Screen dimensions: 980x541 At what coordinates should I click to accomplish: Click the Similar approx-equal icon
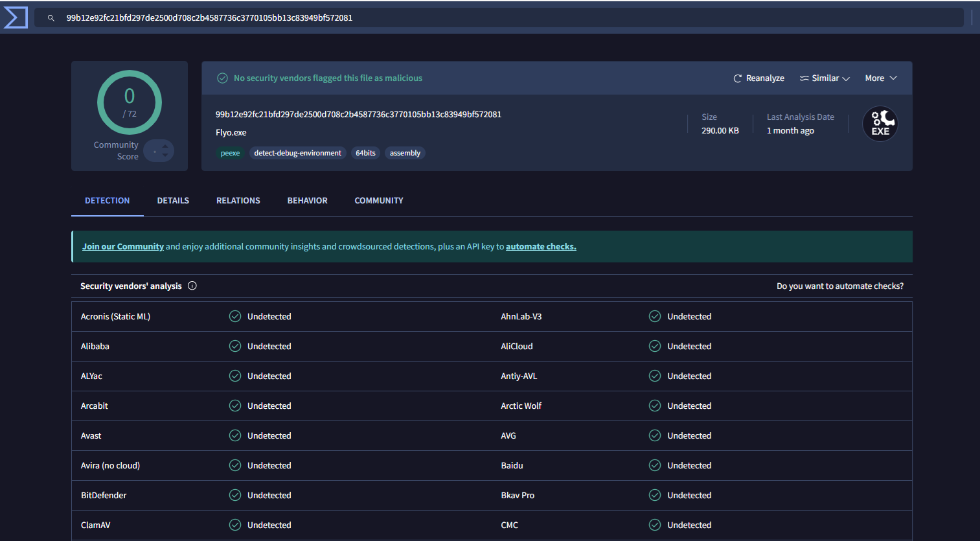804,78
